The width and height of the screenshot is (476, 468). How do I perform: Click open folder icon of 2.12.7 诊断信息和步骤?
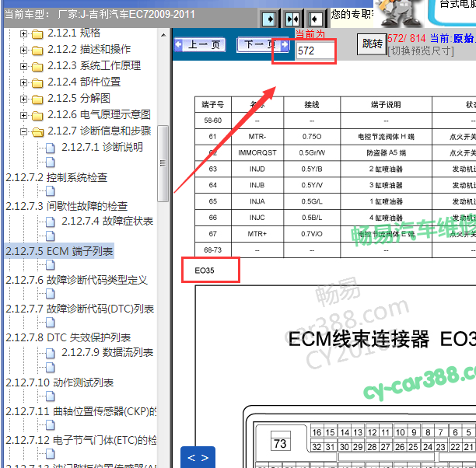[x=37, y=132]
